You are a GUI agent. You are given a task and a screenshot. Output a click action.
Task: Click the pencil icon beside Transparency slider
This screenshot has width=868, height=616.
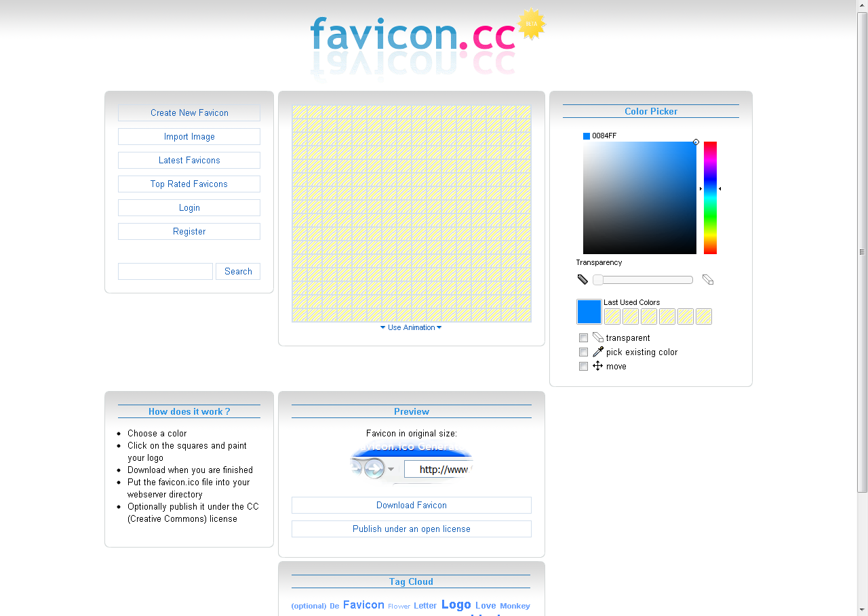pos(583,280)
